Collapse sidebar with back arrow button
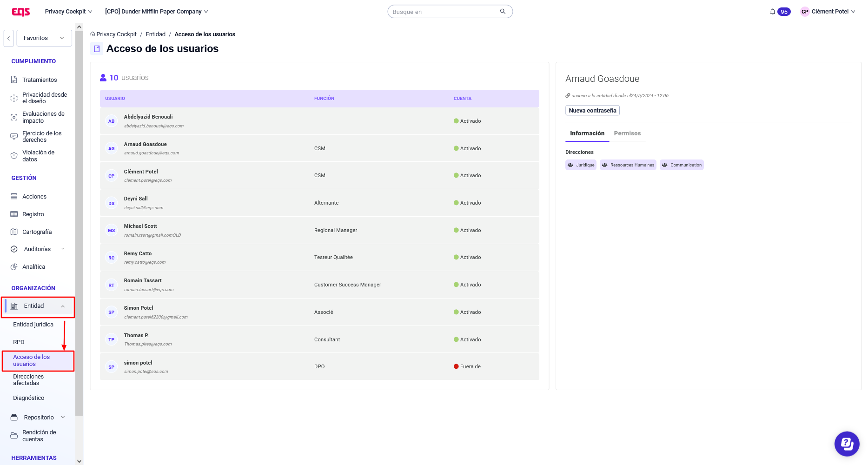Image resolution: width=868 pixels, height=465 pixels. (x=8, y=38)
